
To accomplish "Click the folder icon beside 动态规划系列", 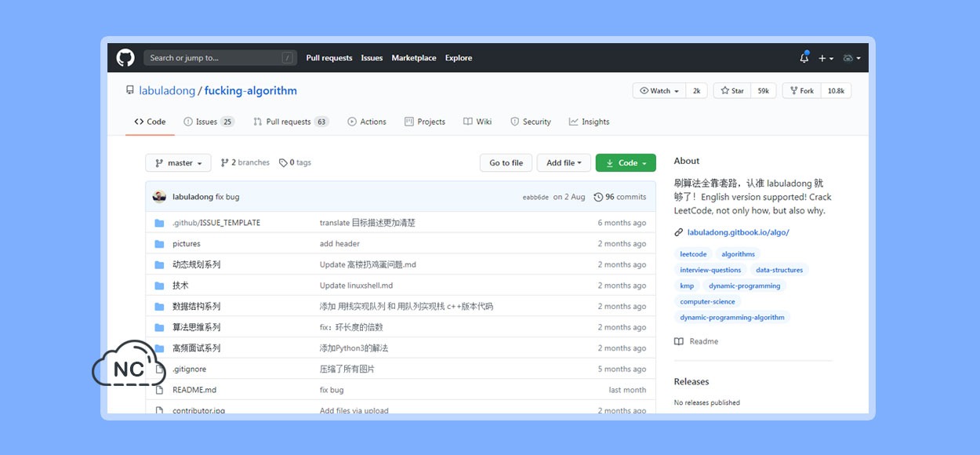I will (159, 264).
